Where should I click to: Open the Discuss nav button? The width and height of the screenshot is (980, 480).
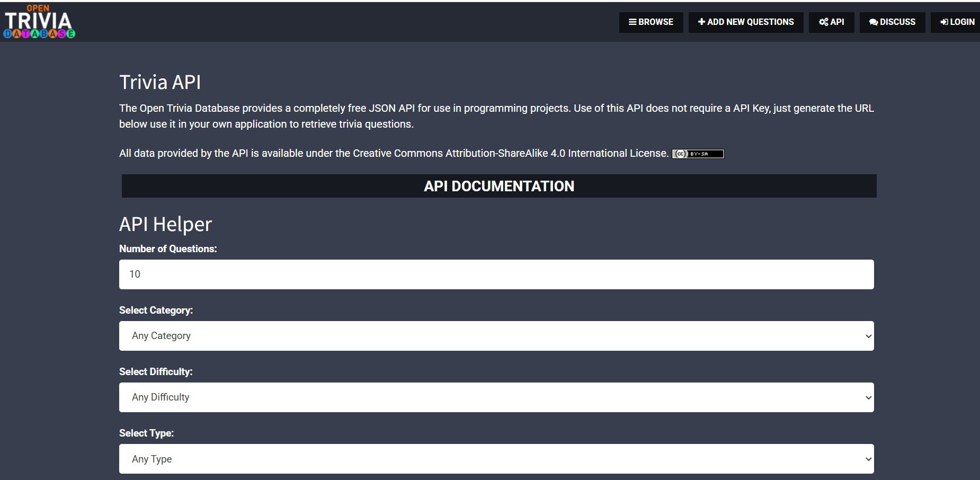pos(893,22)
